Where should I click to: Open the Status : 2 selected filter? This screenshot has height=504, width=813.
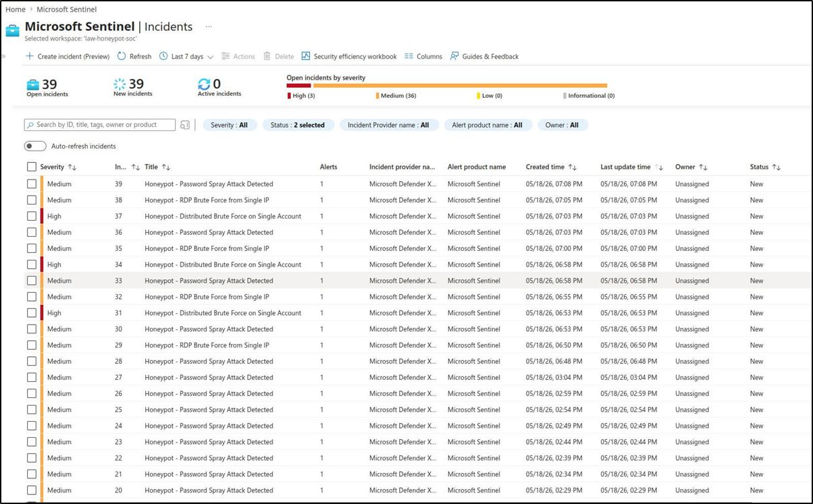coord(298,125)
